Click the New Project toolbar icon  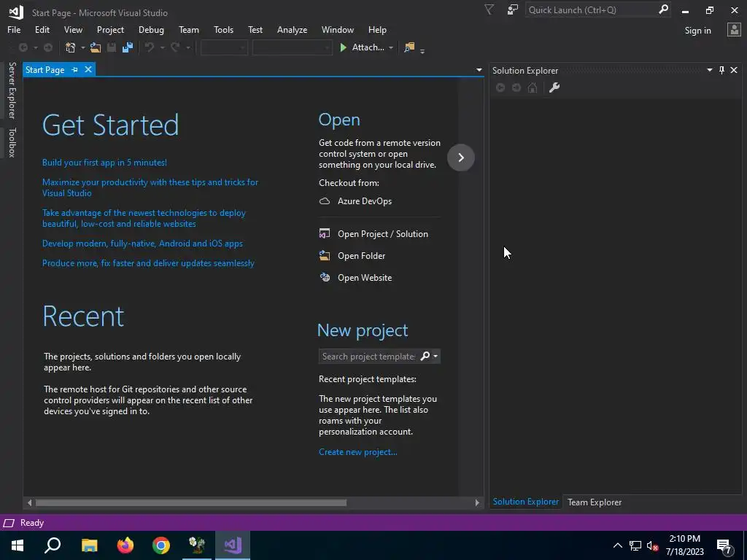click(71, 47)
